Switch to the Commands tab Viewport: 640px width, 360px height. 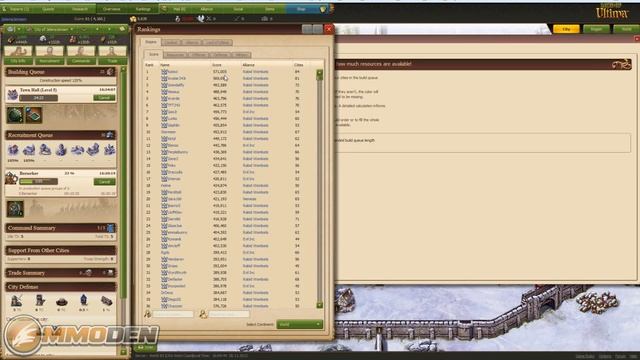[x=81, y=61]
